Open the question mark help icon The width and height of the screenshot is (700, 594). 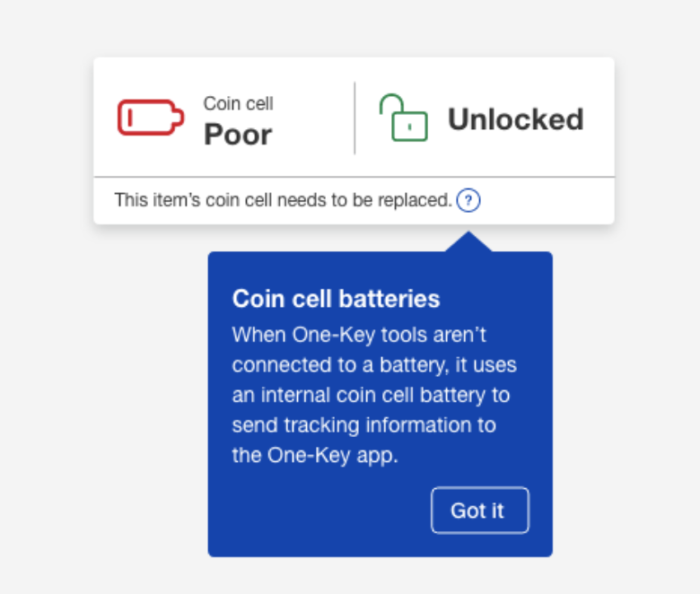tap(468, 200)
